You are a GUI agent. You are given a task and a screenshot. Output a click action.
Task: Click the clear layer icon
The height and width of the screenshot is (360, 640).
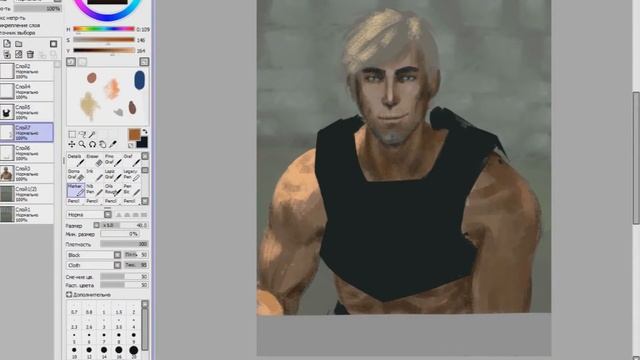19,54
